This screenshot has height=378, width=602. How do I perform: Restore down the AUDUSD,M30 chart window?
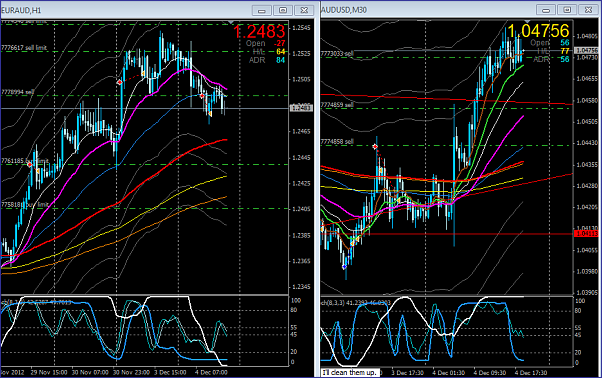tap(567, 10)
